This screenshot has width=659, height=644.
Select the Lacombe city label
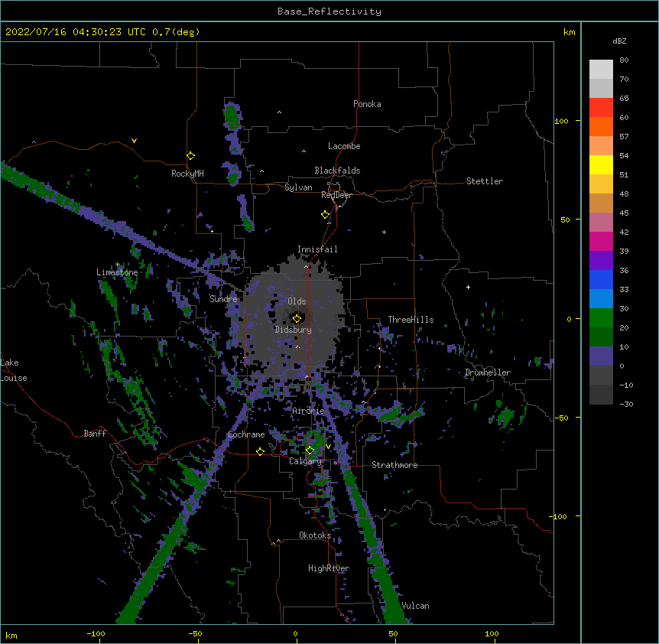[x=344, y=146]
